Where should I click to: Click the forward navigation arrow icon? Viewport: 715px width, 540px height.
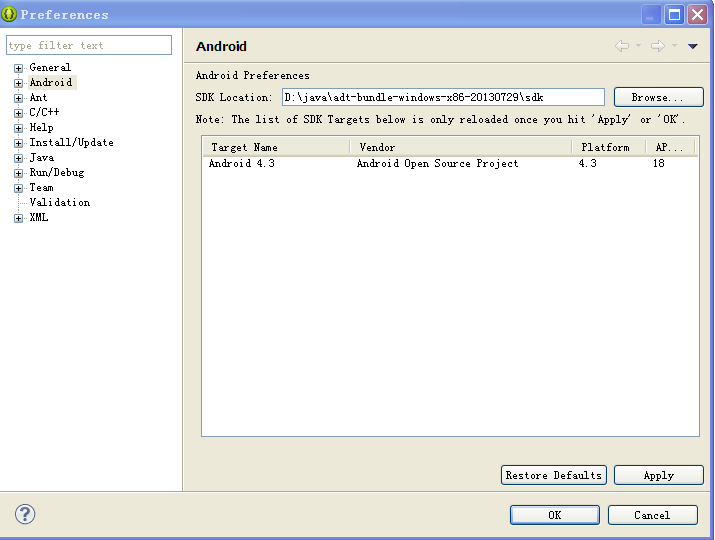point(658,46)
